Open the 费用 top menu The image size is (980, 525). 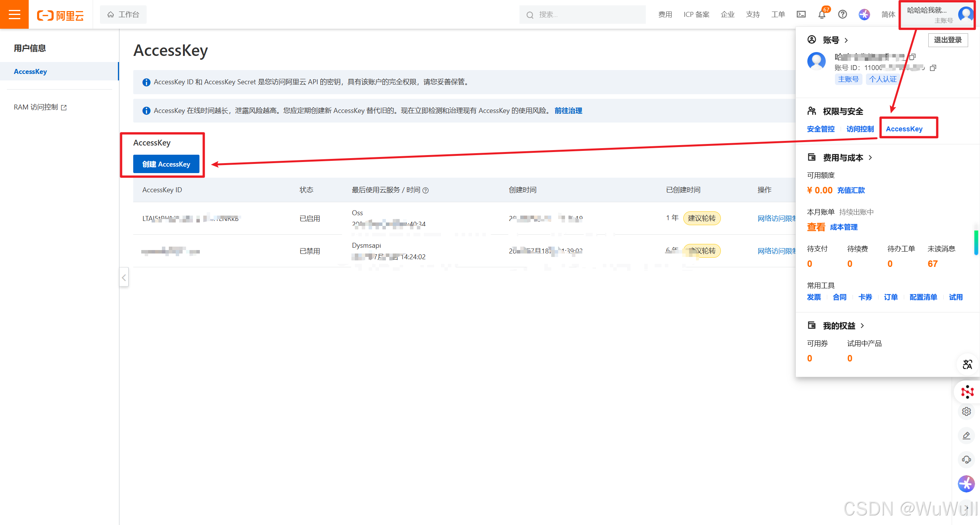click(665, 15)
